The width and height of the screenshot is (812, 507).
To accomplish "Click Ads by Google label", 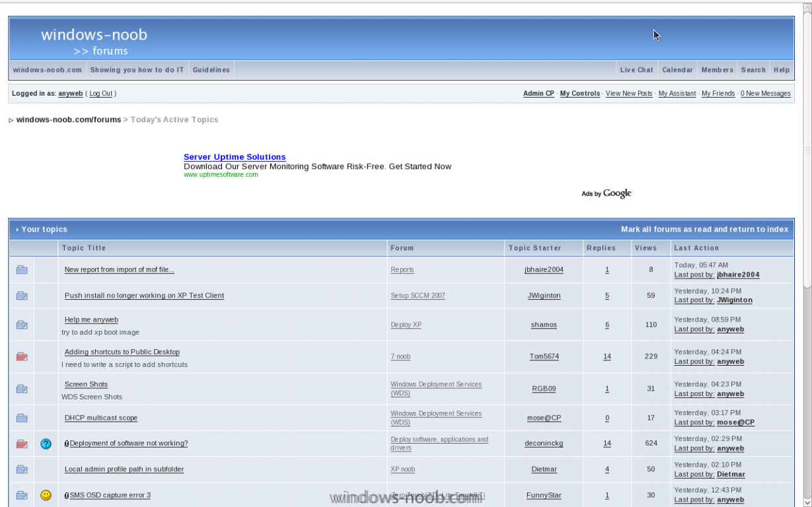I will pyautogui.click(x=607, y=193).
